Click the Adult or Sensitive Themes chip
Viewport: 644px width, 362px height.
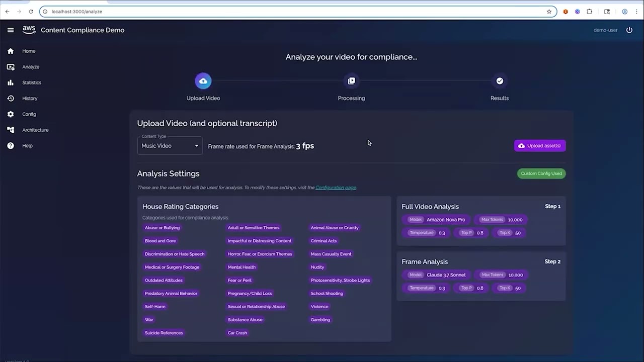click(x=254, y=228)
